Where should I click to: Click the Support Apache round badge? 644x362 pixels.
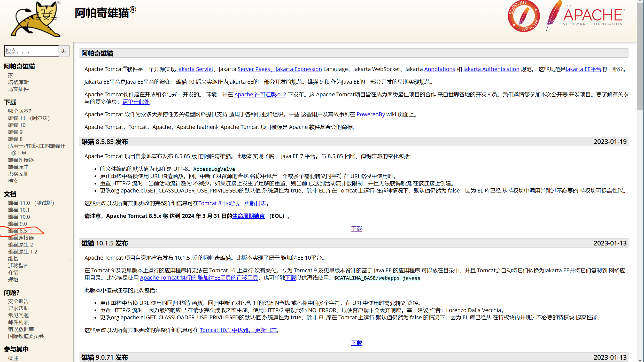[x=524, y=16]
